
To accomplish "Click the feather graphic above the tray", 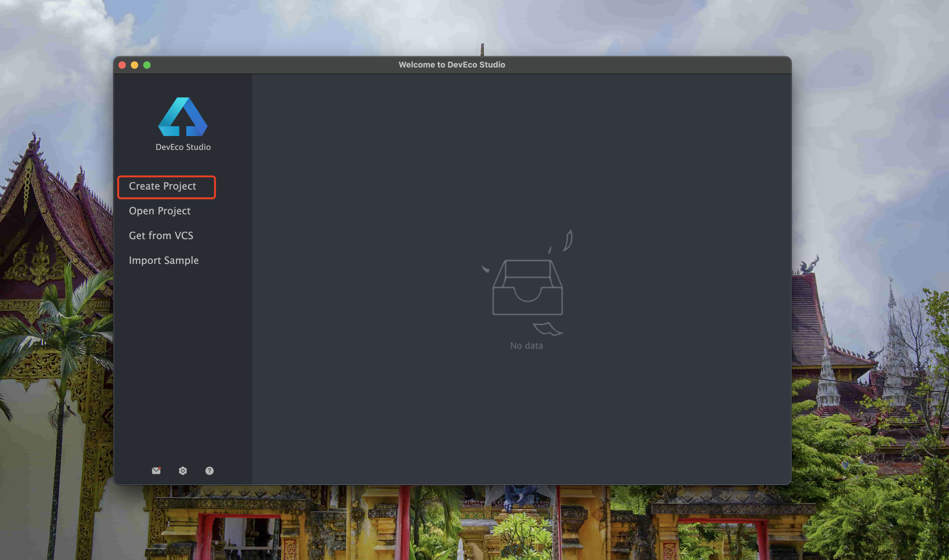I will coord(567,240).
